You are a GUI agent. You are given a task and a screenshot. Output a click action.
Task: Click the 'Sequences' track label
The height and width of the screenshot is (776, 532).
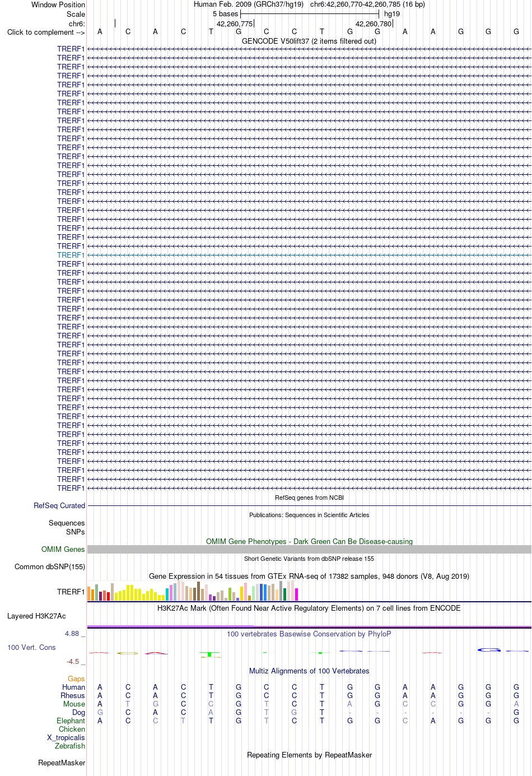tap(67, 523)
